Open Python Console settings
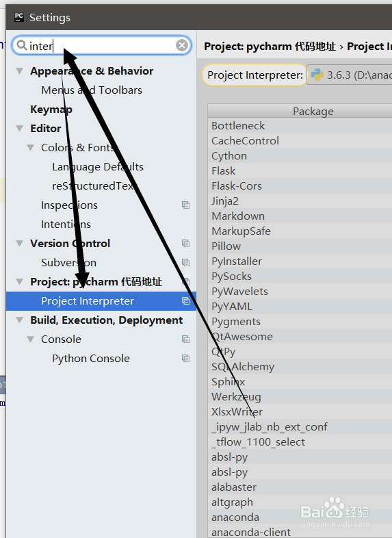This screenshot has width=392, height=538. pyautogui.click(x=91, y=359)
